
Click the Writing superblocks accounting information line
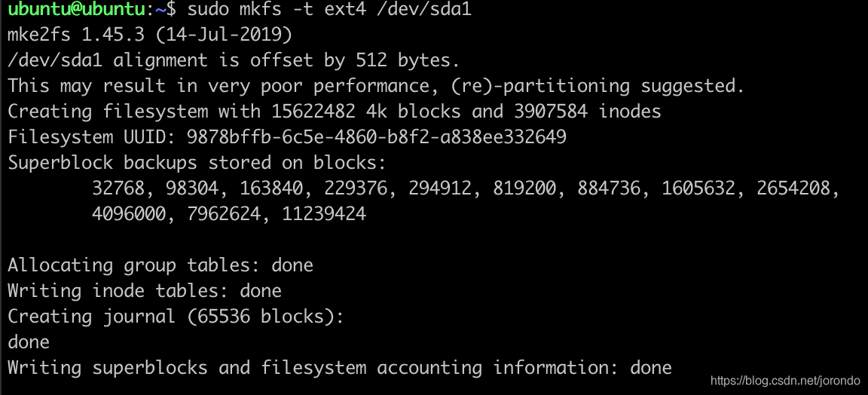pyautogui.click(x=339, y=367)
